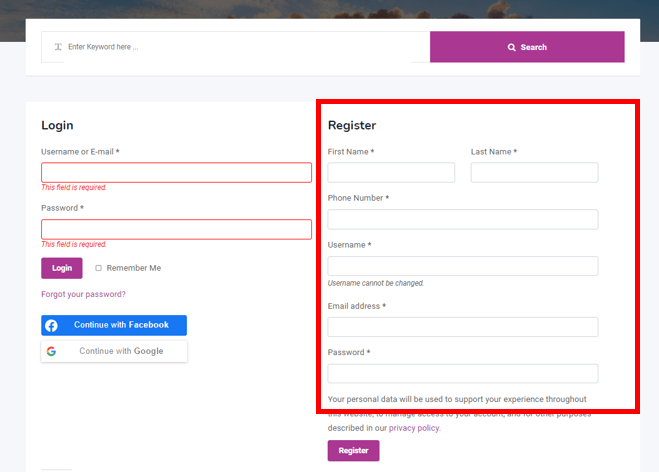Click into the Phone Number field
Viewport: 659px width, 472px height.
click(462, 219)
